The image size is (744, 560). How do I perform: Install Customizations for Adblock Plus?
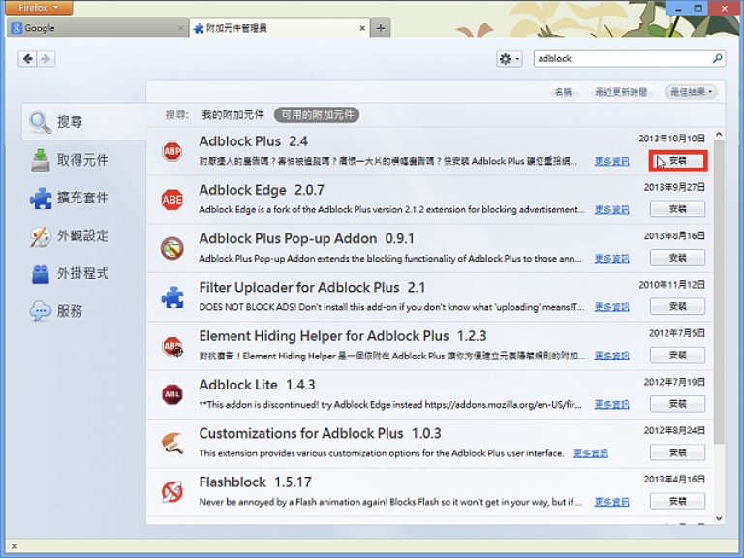(677, 452)
